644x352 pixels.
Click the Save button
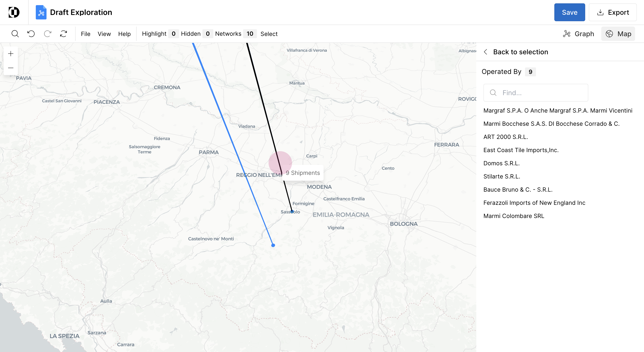click(x=569, y=12)
